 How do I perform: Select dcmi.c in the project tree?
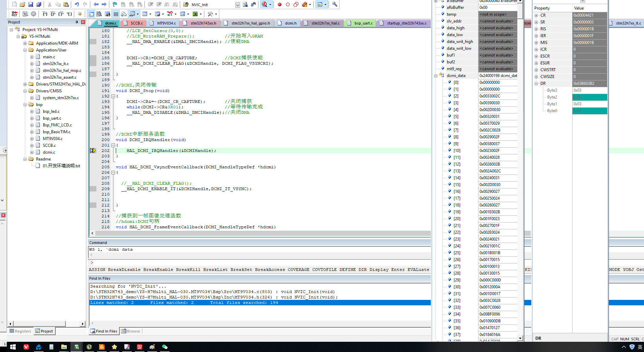point(49,152)
